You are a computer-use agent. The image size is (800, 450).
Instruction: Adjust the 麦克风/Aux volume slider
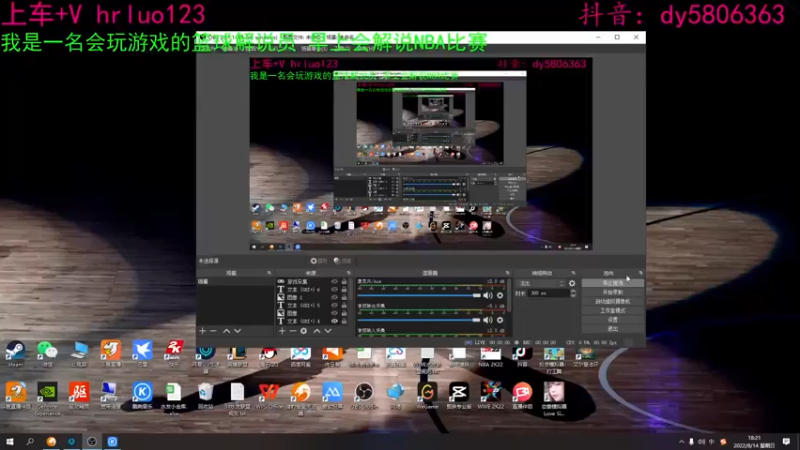[419, 295]
